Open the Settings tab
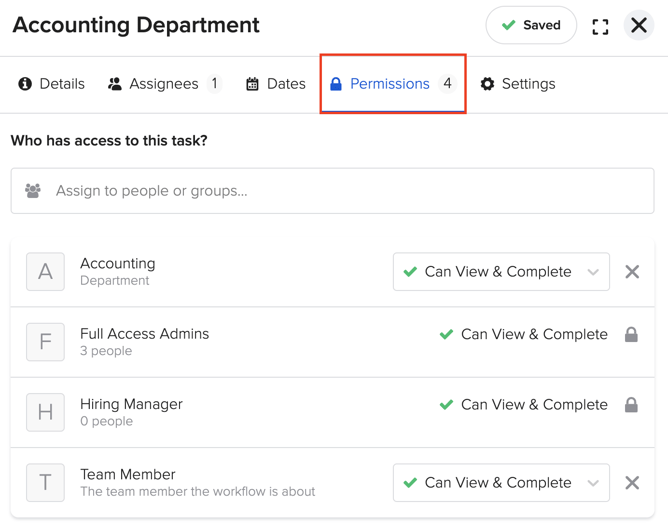The width and height of the screenshot is (668, 528). tap(518, 84)
